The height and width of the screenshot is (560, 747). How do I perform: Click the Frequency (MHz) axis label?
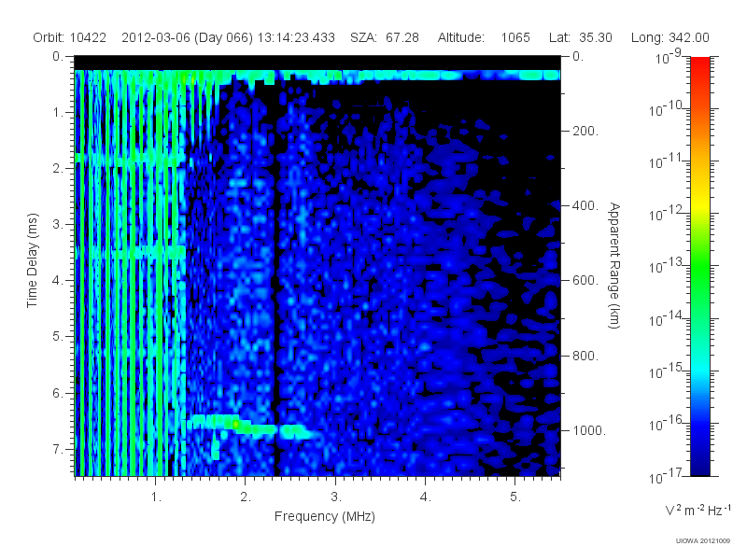point(325,516)
